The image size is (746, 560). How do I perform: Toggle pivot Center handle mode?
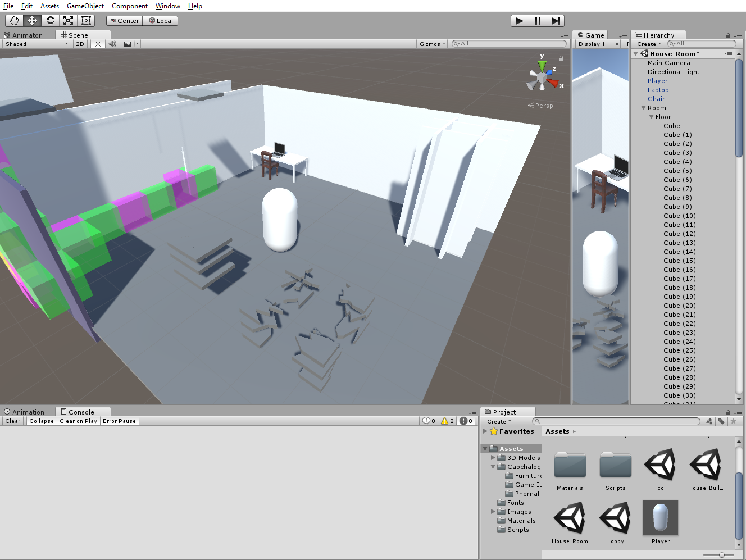pyautogui.click(x=124, y=21)
